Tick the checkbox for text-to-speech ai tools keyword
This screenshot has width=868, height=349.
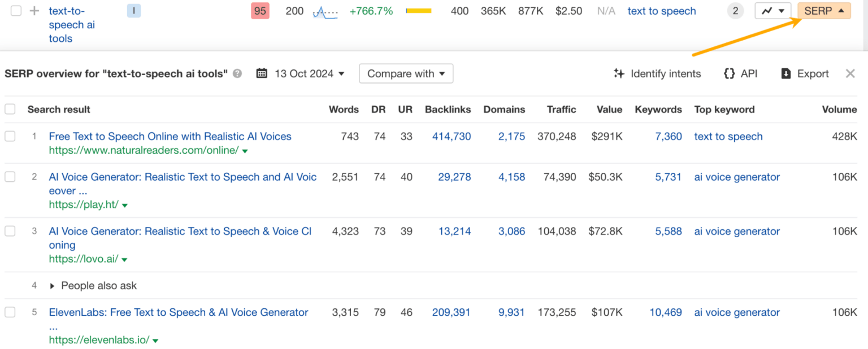point(16,11)
